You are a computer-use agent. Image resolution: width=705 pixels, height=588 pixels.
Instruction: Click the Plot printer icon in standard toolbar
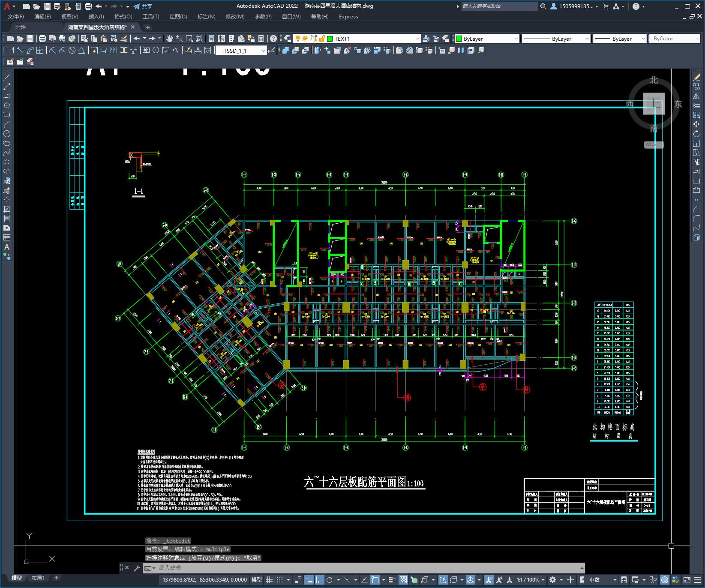point(42,39)
